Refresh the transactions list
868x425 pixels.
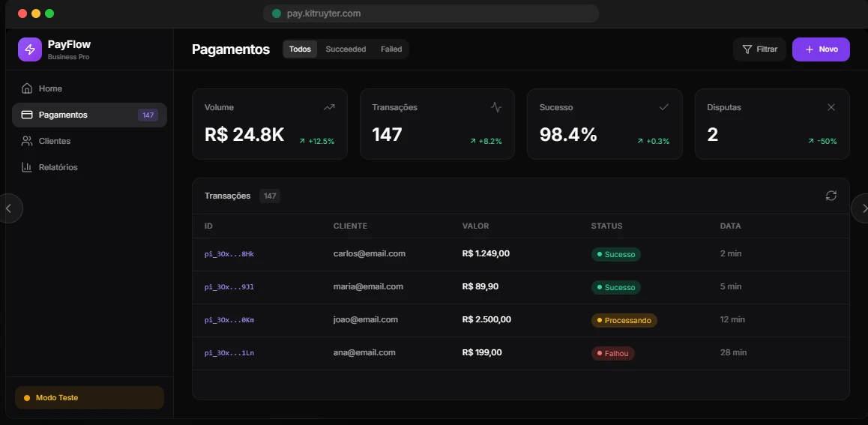(831, 196)
